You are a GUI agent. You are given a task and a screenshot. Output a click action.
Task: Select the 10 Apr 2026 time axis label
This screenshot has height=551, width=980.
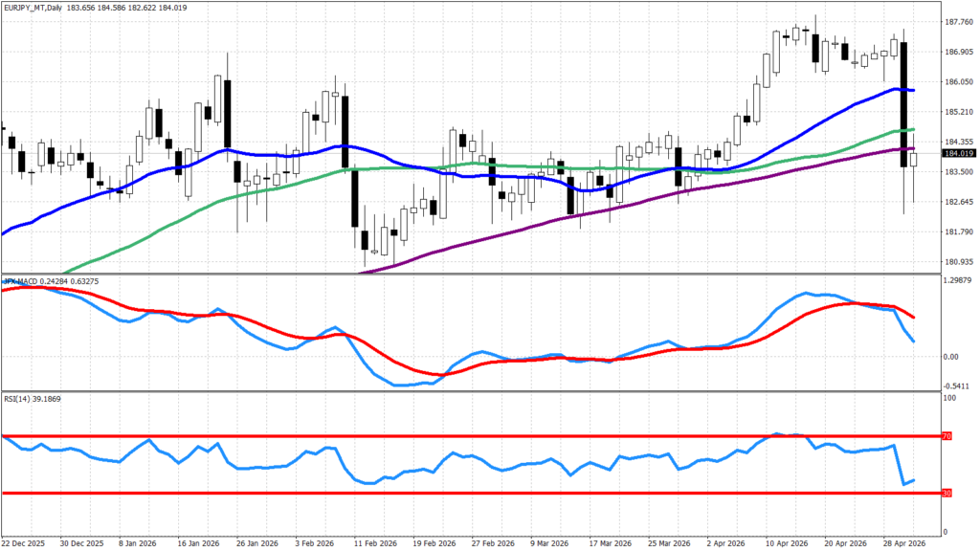(787, 543)
